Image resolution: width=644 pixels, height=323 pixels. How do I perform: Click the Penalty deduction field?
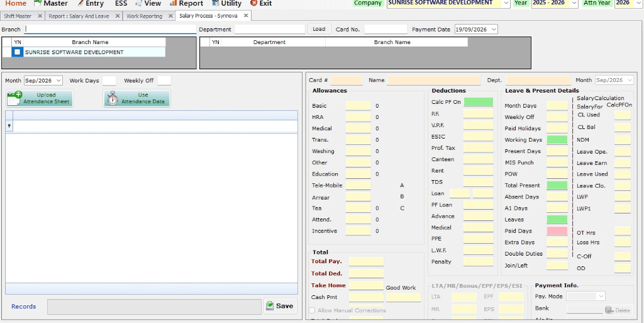[x=479, y=261]
